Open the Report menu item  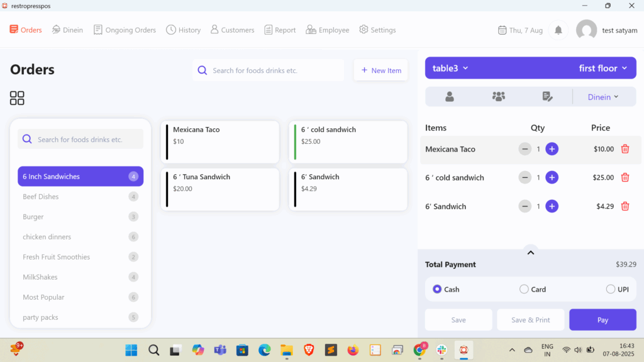[280, 30]
